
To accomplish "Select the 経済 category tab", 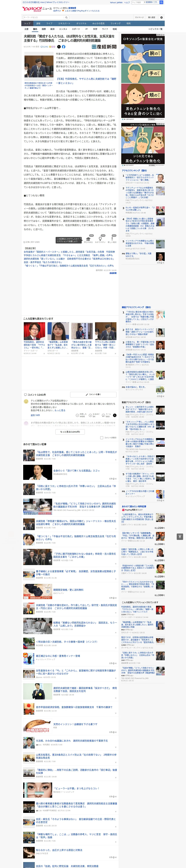I will click(x=52, y=29).
